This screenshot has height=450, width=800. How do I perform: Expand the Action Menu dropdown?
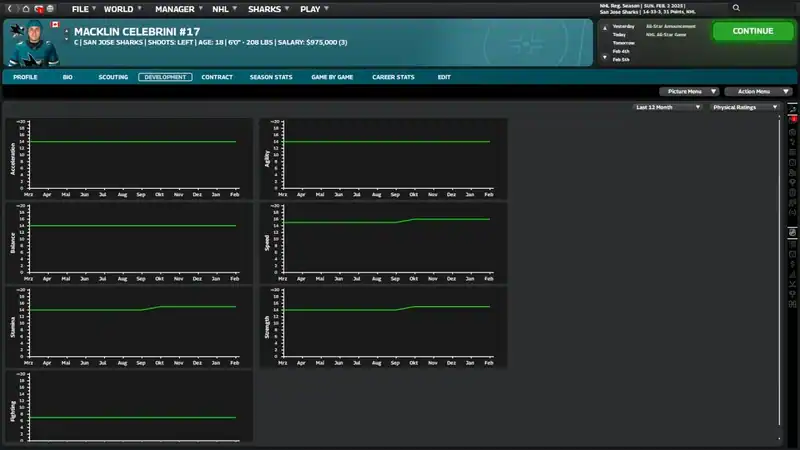[758, 91]
